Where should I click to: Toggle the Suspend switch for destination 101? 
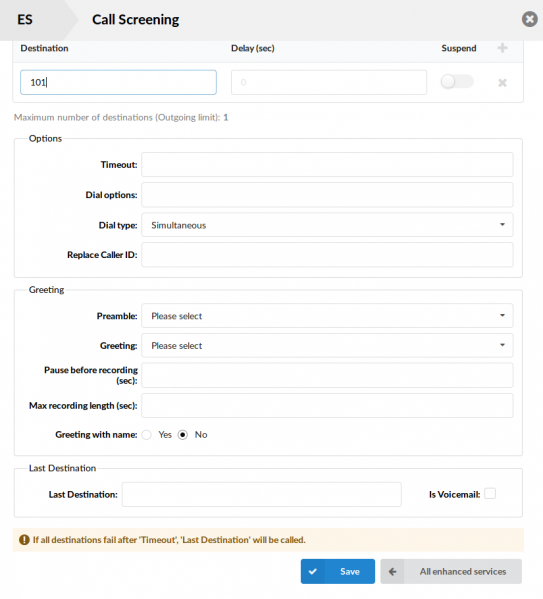[x=457, y=81]
